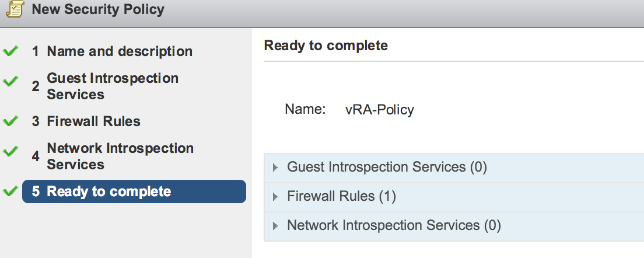Click the Network Introspection Services (0) summary row

(394, 225)
